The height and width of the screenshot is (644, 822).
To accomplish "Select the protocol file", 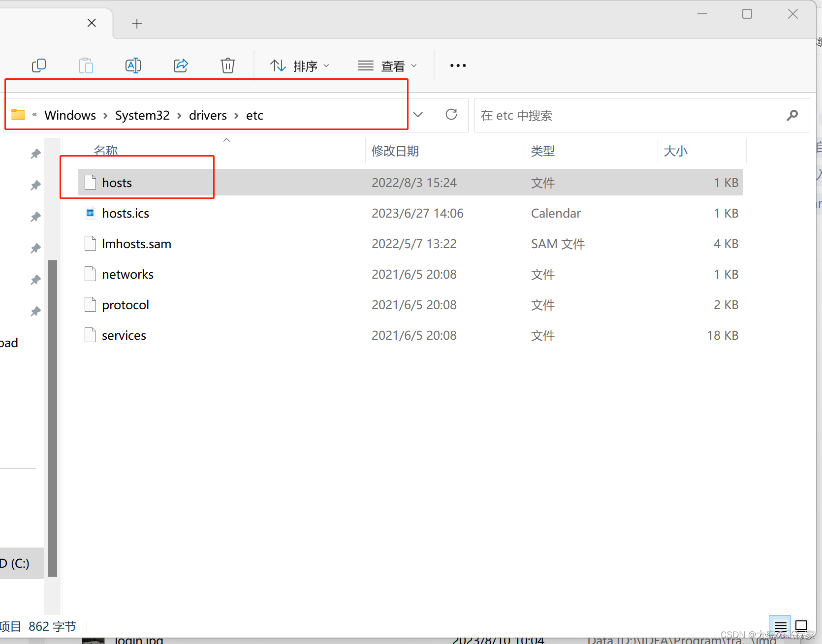I will (410, 305).
